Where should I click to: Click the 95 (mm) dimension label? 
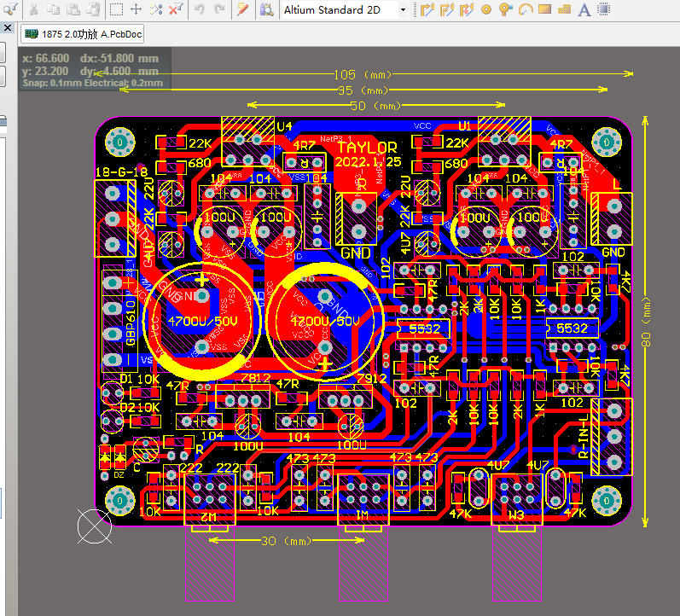[363, 90]
